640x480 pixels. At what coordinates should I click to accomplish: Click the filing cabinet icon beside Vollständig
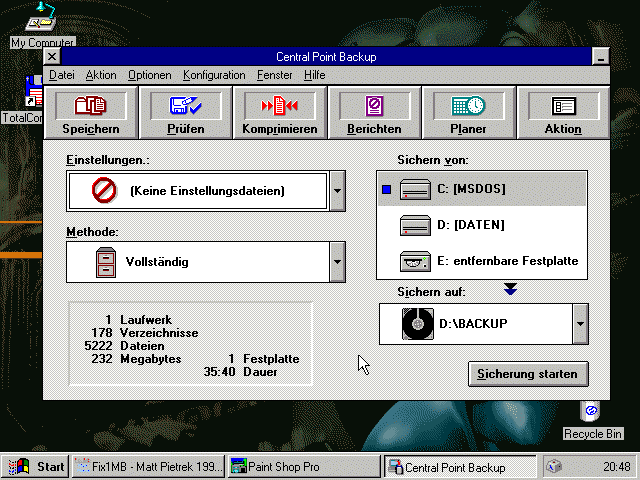click(x=106, y=262)
